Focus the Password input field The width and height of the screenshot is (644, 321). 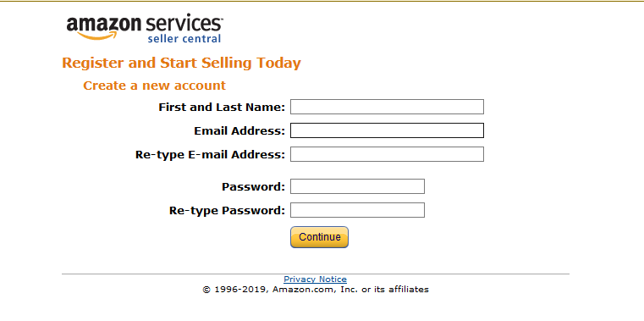coord(357,186)
